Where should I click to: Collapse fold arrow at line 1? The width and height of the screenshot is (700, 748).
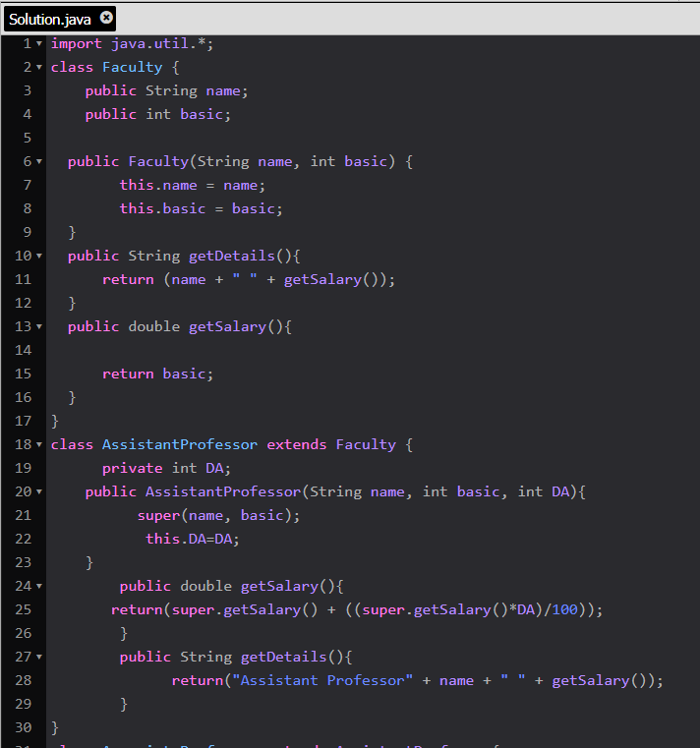[39, 44]
